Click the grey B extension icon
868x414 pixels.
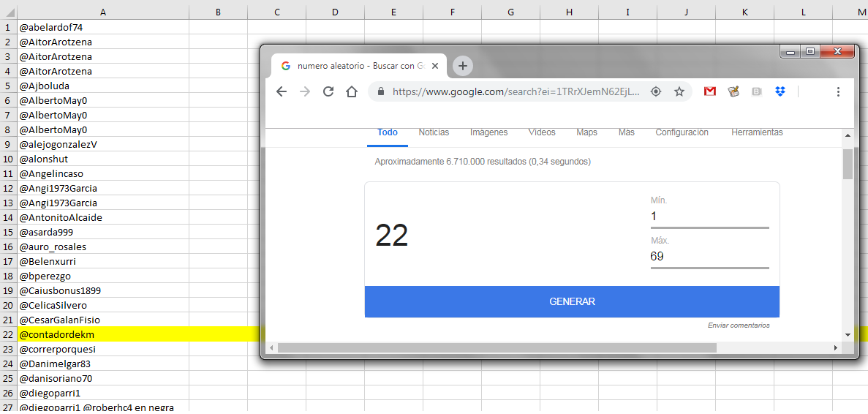[757, 92]
